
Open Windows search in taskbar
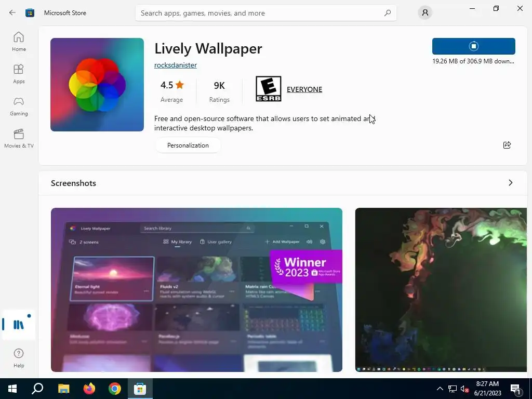coord(37,389)
